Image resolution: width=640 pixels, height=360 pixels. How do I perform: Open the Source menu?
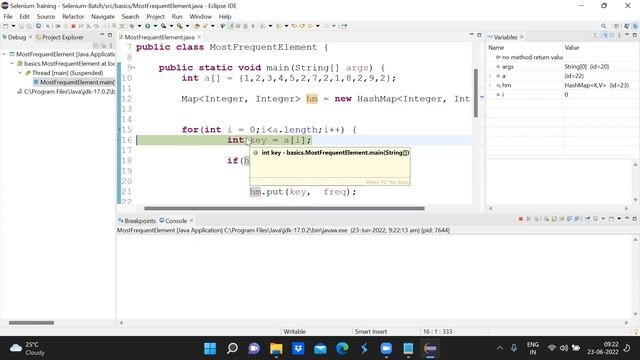click(x=46, y=16)
